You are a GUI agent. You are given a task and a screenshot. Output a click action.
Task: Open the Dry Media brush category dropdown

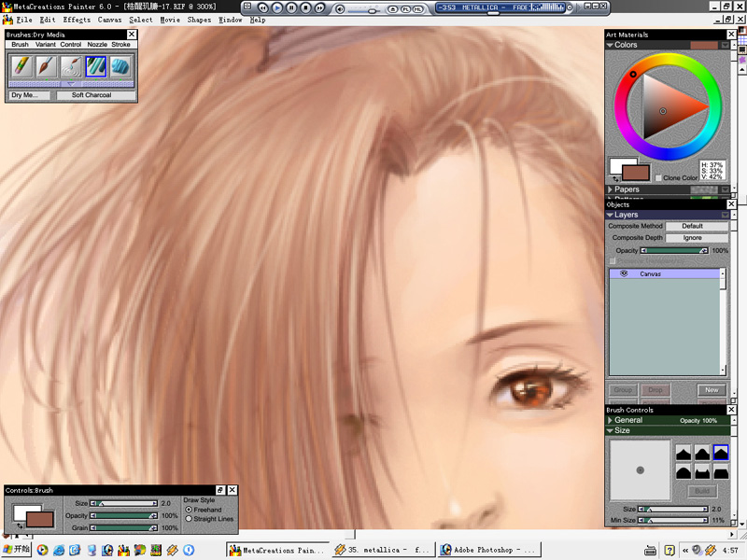(x=30, y=95)
